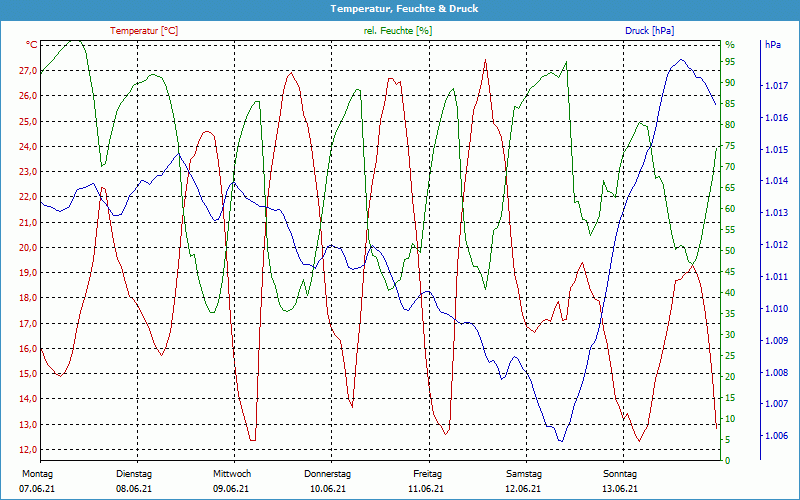Click the 85 humidity axis value
Image resolution: width=800 pixels, height=500 pixels.
(730, 104)
